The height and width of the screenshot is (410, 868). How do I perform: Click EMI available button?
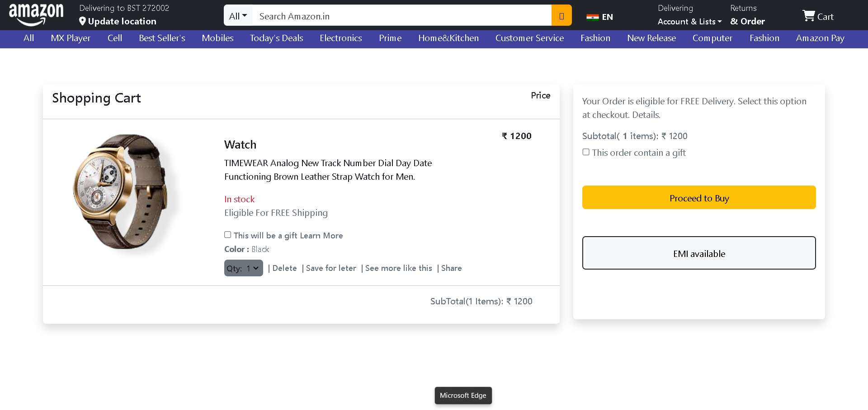[699, 253]
